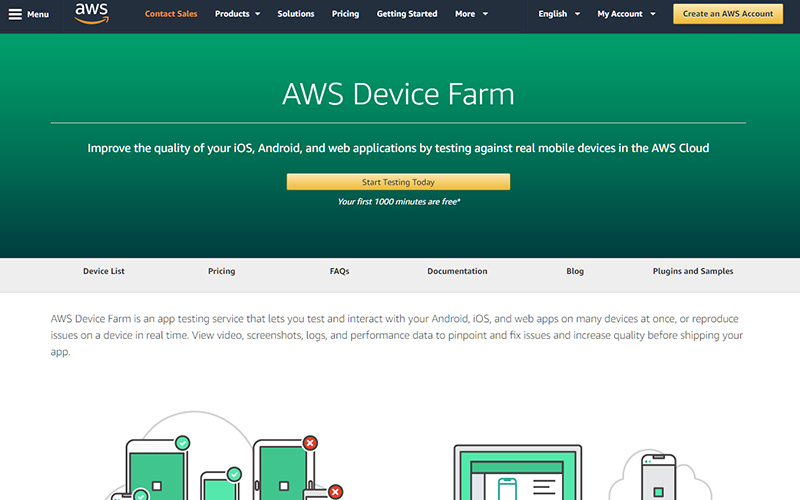The height and width of the screenshot is (500, 800).
Task: Open Getting Started in the navigation bar
Action: [x=407, y=14]
